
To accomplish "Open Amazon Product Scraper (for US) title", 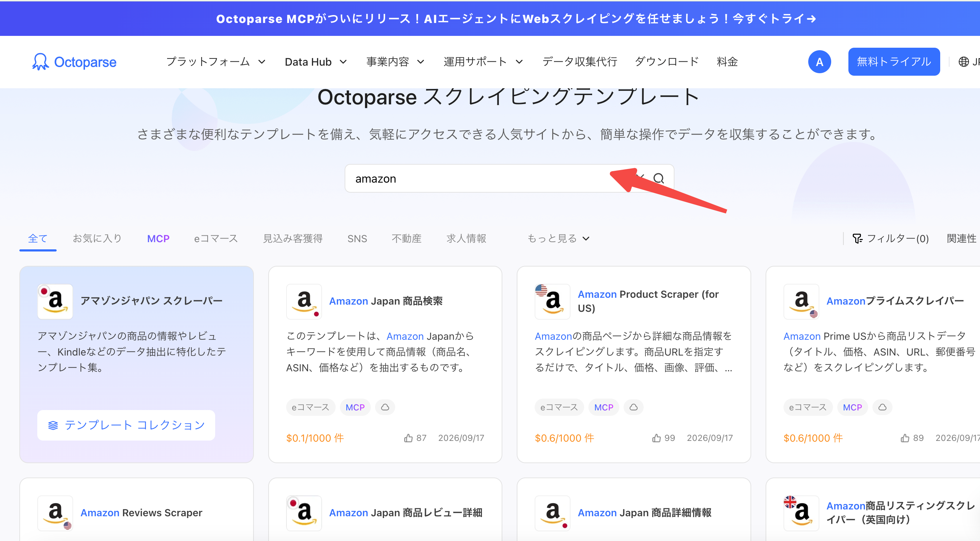I will [648, 301].
